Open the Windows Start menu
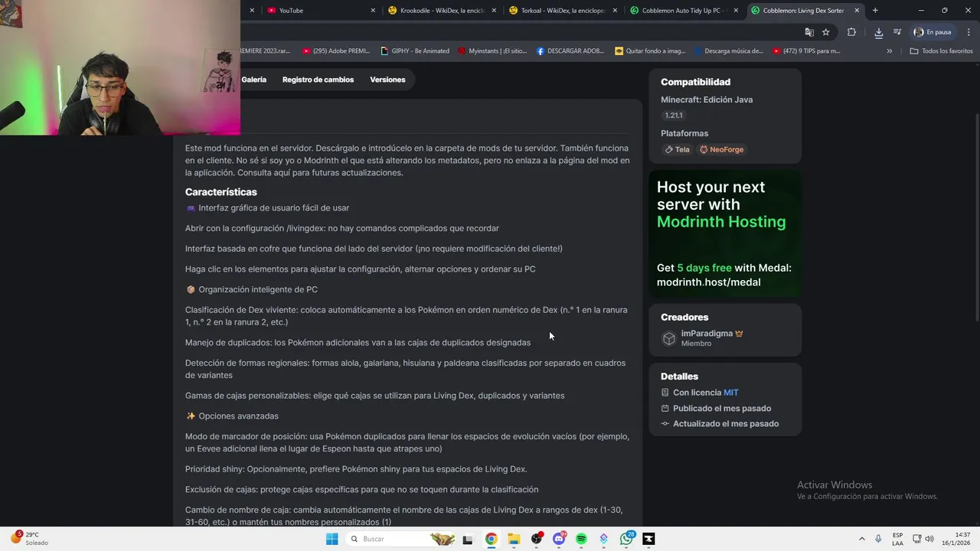980x551 pixels. tap(332, 539)
